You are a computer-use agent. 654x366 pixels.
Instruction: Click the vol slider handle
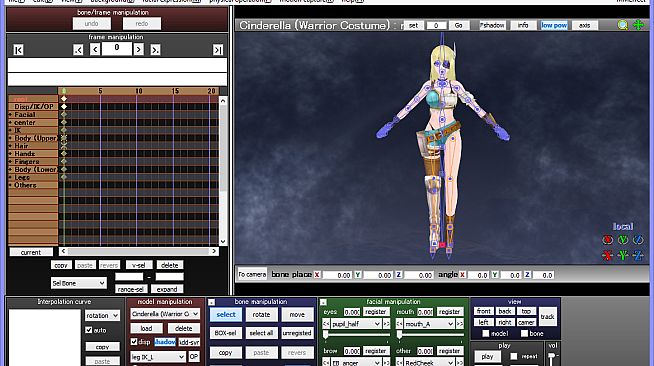[552, 356]
